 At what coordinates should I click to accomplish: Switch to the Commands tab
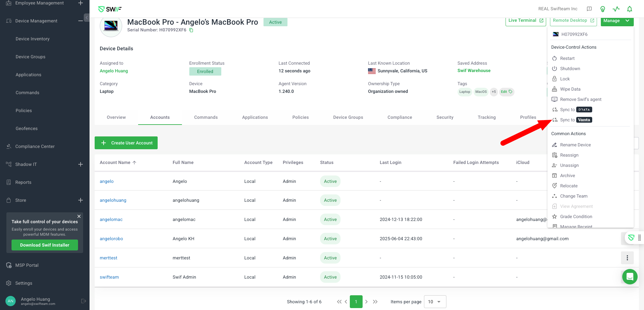[x=206, y=117]
